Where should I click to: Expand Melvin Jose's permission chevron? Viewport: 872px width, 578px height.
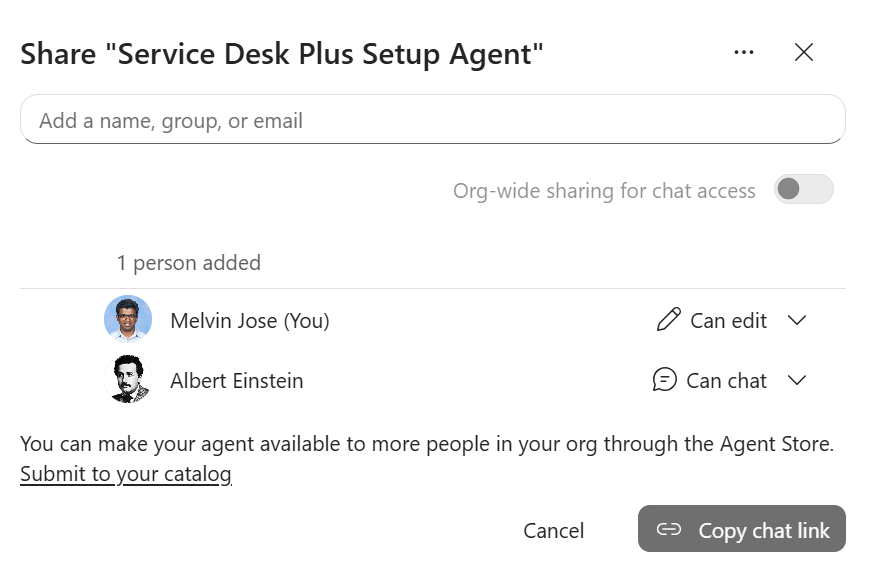point(797,320)
